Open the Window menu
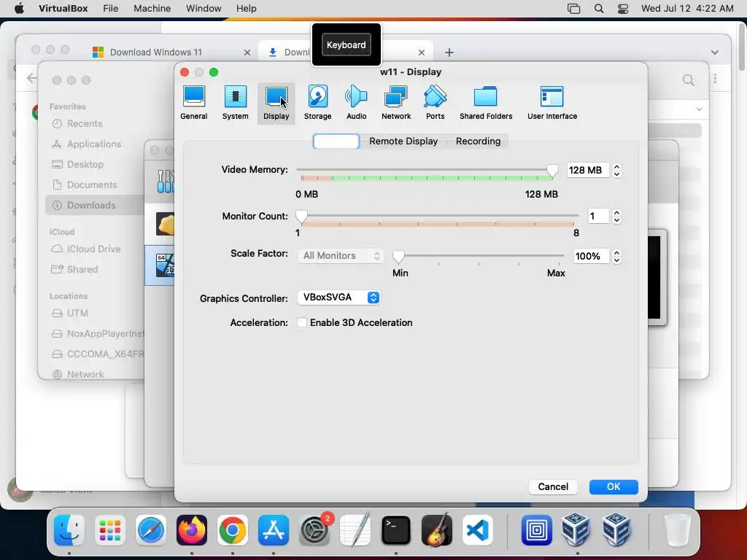747x560 pixels. (204, 9)
